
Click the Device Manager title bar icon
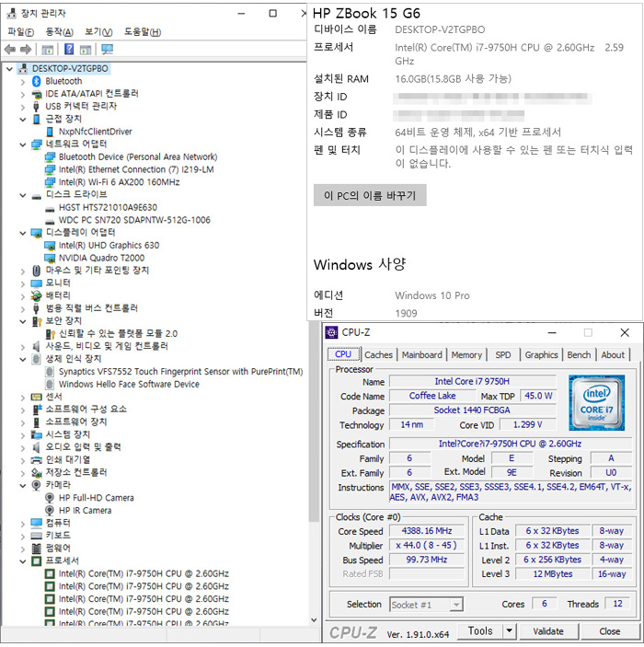[12, 13]
